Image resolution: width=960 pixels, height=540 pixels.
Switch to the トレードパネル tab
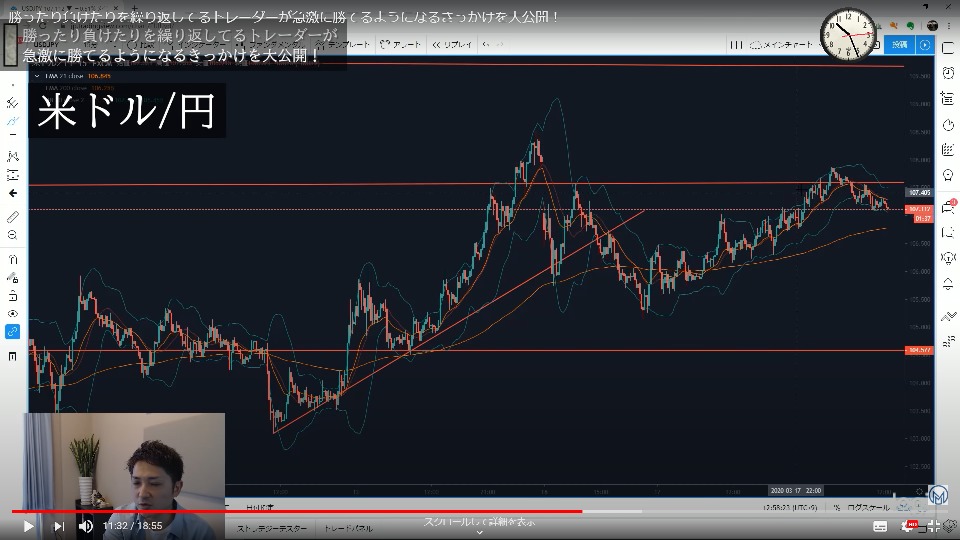tap(350, 527)
